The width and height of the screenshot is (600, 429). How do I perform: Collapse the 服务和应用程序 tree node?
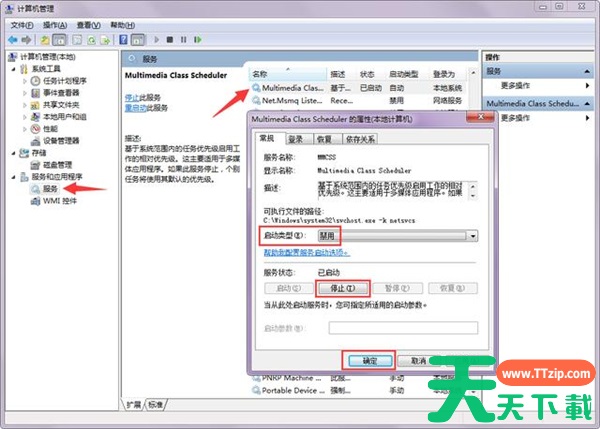tap(14, 177)
